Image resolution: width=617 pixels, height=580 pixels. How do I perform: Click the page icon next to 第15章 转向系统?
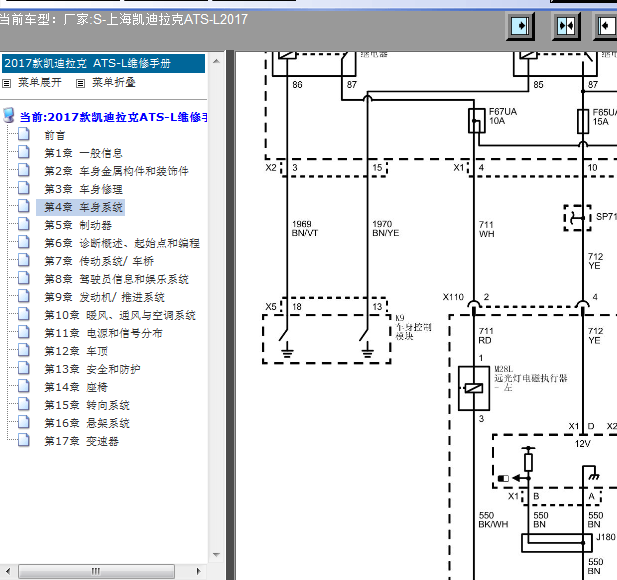[x=24, y=404]
